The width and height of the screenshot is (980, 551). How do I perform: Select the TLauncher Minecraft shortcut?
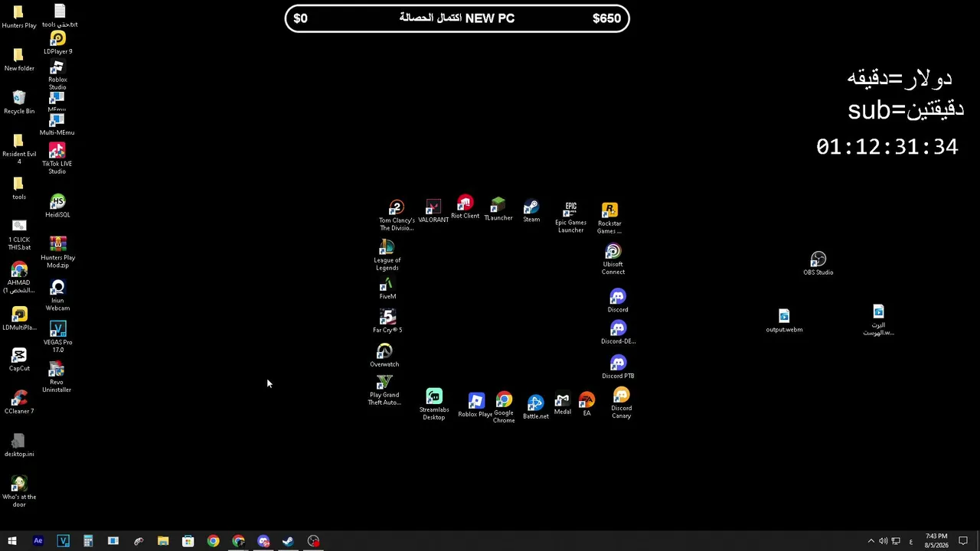pyautogui.click(x=498, y=210)
